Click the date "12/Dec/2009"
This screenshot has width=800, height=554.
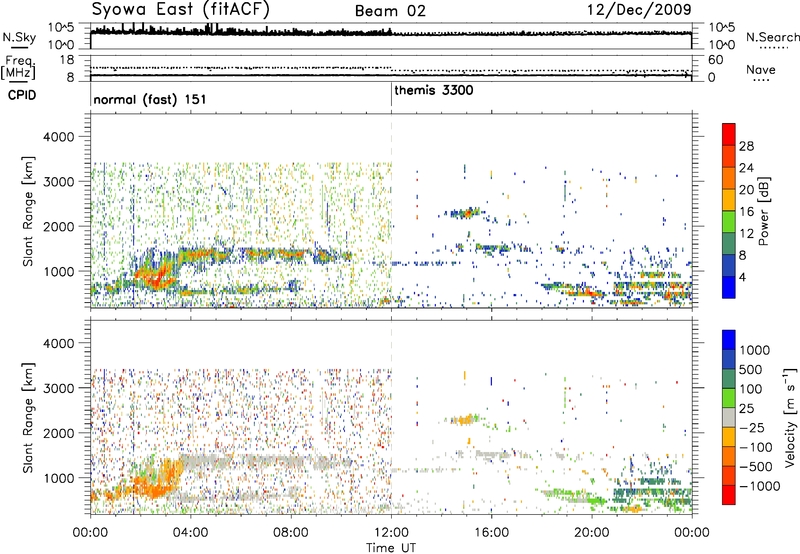tap(639, 9)
